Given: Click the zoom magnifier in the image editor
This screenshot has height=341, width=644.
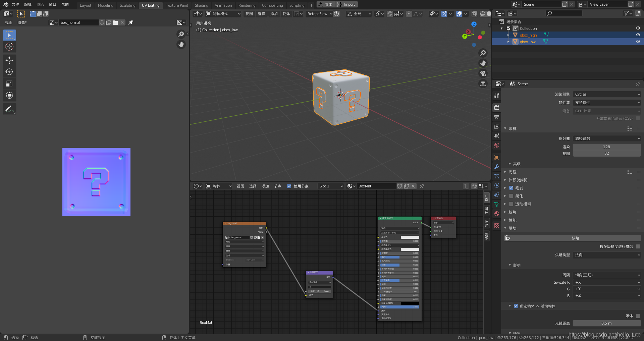Looking at the screenshot, I should pyautogui.click(x=181, y=34).
